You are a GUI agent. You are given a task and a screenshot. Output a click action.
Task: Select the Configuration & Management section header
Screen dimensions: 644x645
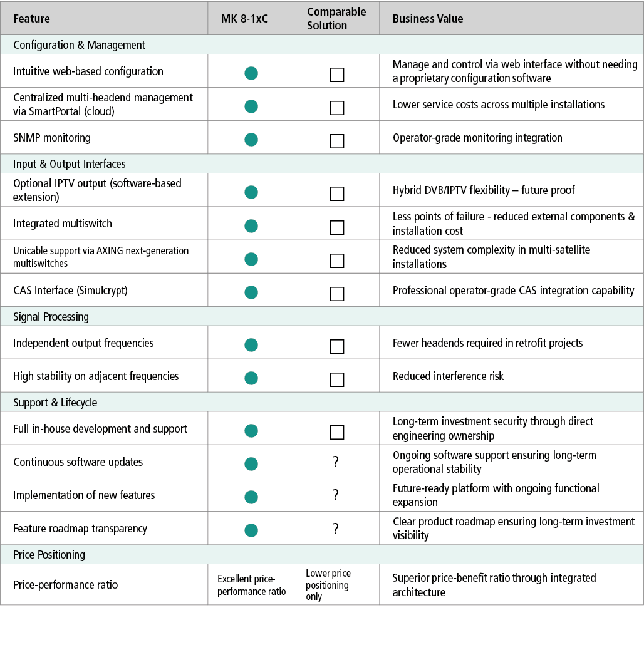point(79,45)
